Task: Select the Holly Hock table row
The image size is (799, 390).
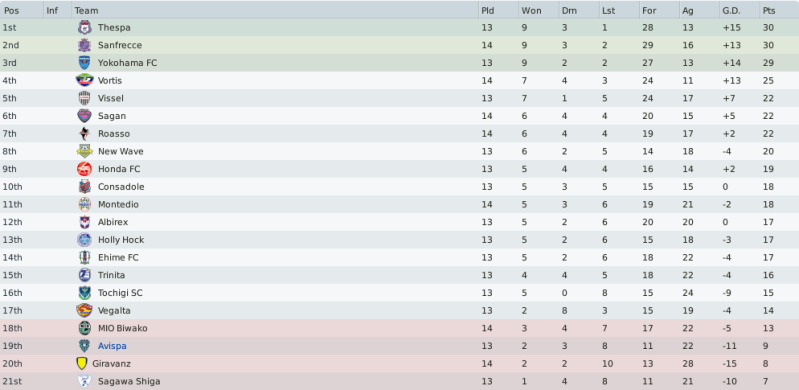Action: (400, 240)
